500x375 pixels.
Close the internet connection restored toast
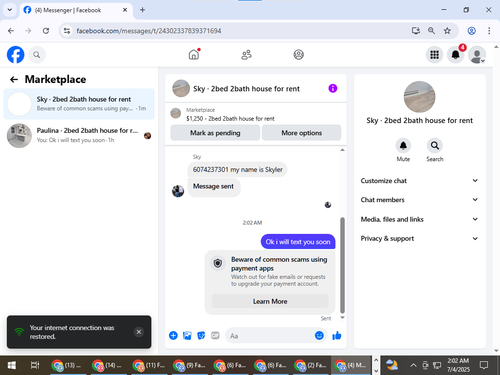pos(139,332)
